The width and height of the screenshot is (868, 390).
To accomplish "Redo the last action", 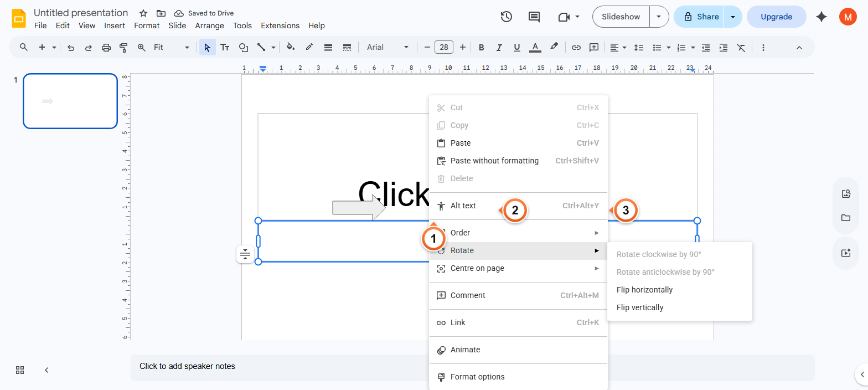I will [x=89, y=48].
